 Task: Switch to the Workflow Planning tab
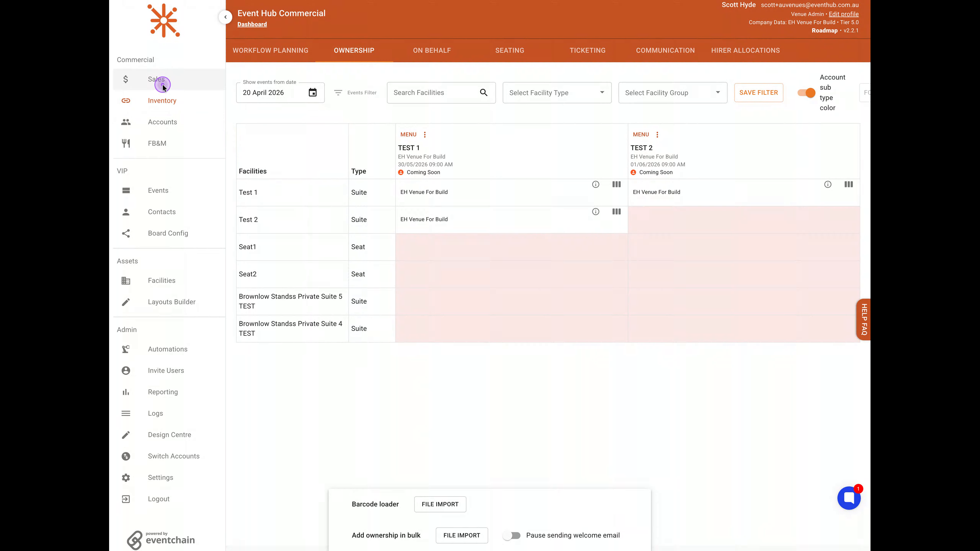[x=270, y=50]
